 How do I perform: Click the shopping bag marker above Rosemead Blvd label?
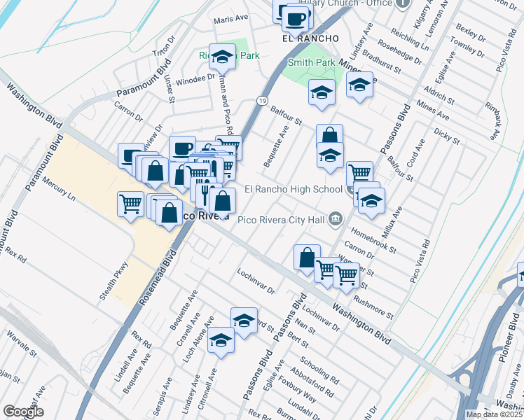[169, 213]
